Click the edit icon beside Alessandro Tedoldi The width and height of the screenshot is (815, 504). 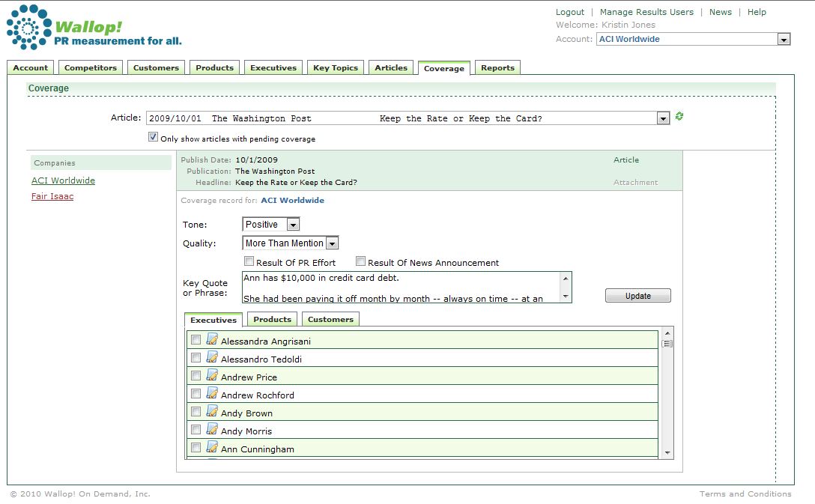point(212,357)
